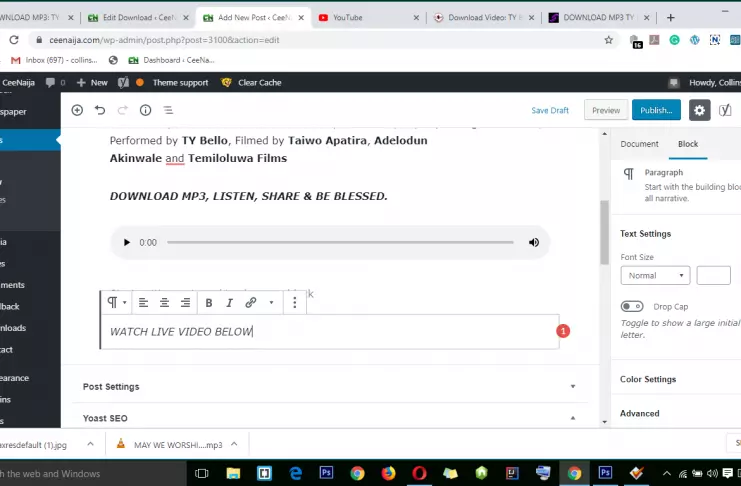Insert a link with the chain icon

pyautogui.click(x=251, y=303)
